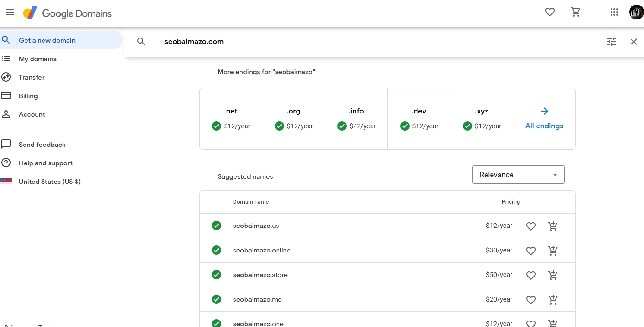The width and height of the screenshot is (644, 327).
Task: Open the Google apps grid
Action: 614,13
